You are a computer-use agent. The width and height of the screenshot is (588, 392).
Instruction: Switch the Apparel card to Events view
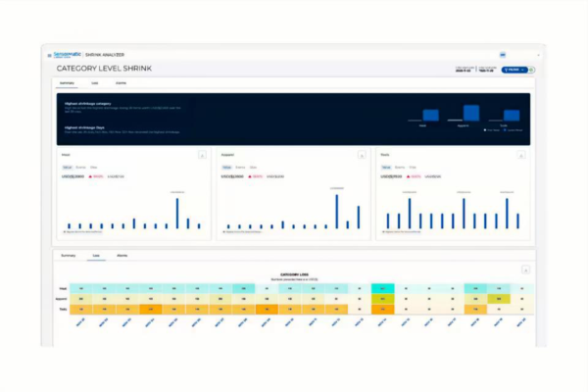[x=240, y=168]
